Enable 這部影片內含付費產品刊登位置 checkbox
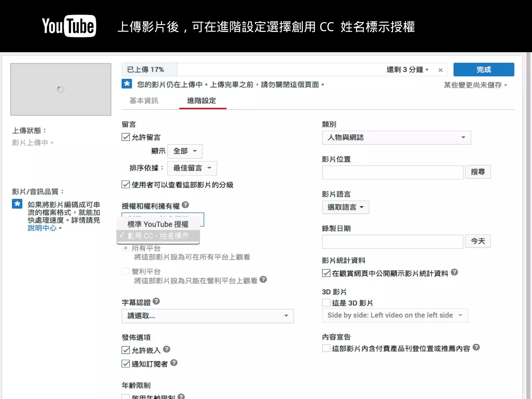The height and width of the screenshot is (399, 532). [326, 348]
